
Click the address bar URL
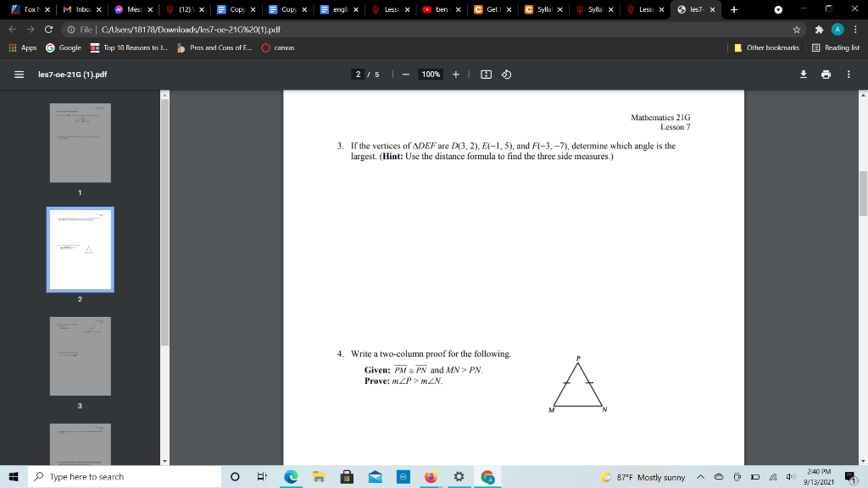click(191, 30)
